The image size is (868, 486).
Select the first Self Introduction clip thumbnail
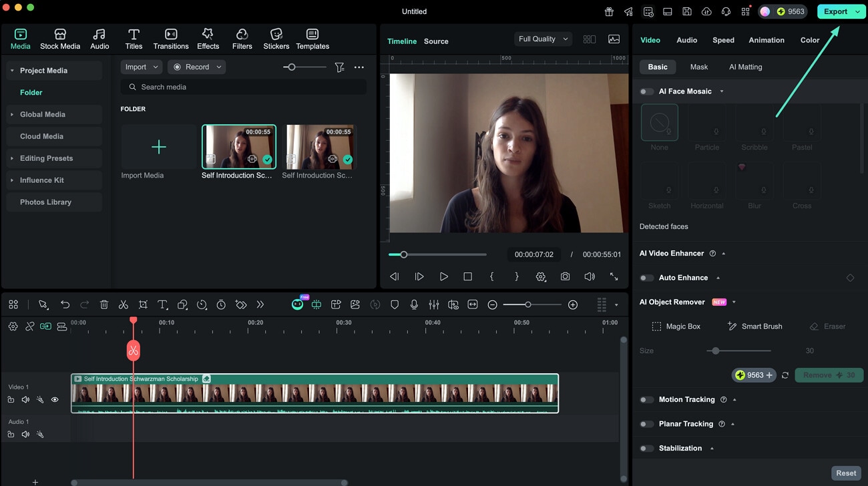point(238,146)
